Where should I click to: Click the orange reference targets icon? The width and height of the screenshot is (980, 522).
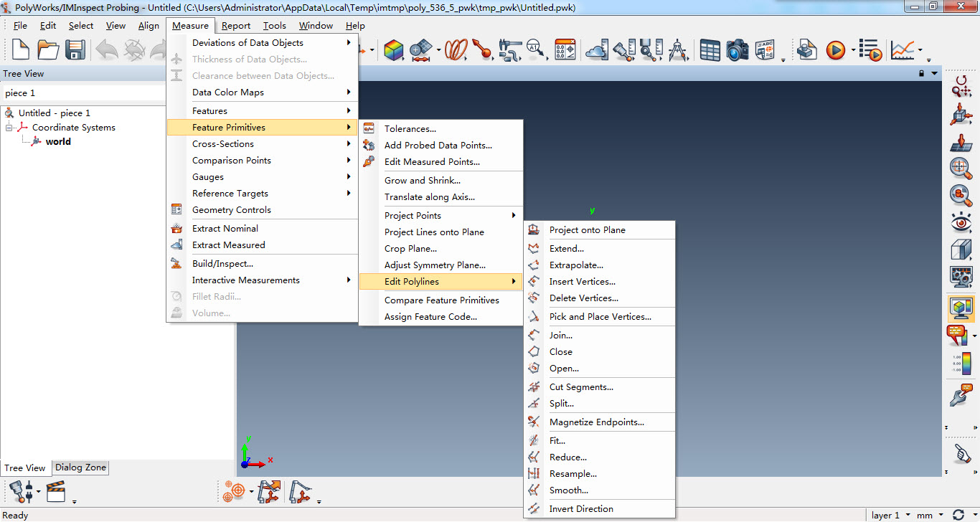coord(234,491)
